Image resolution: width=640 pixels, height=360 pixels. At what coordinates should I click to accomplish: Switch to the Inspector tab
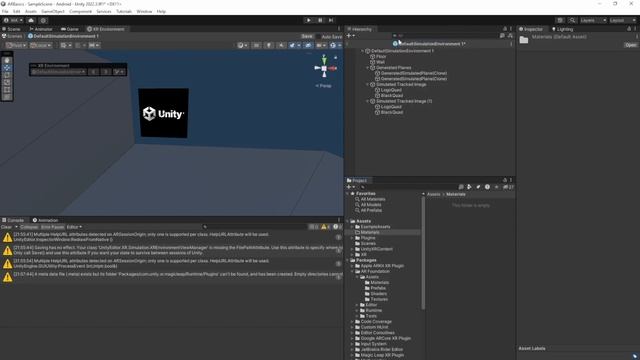click(531, 29)
